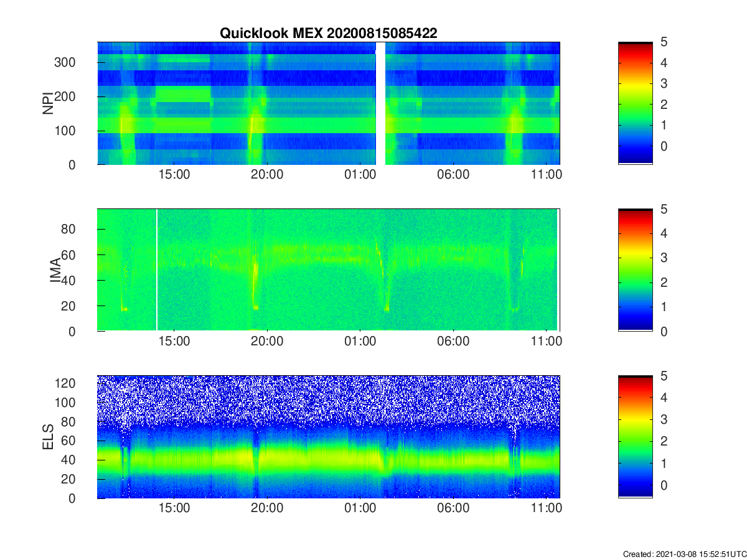Viewport: 747px width, 560px height.
Task: Click the "01:00" tick under the ELS panel
Action: click(x=360, y=509)
